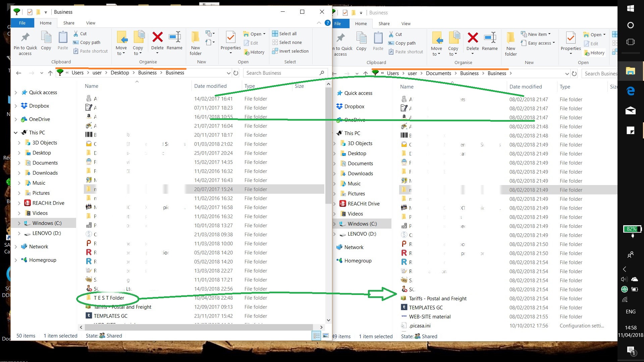Click Cut in left window Clipboard group
Screen dimensions: 644x362
point(80,34)
